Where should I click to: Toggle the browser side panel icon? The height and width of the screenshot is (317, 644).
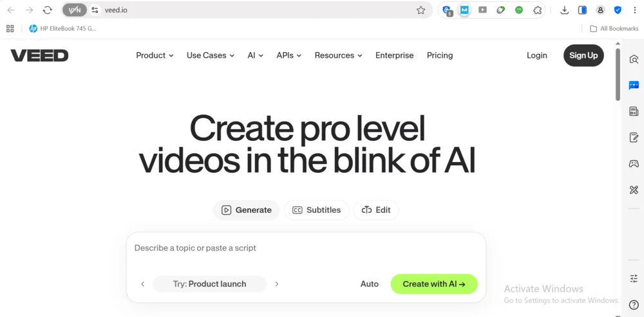[x=582, y=10]
